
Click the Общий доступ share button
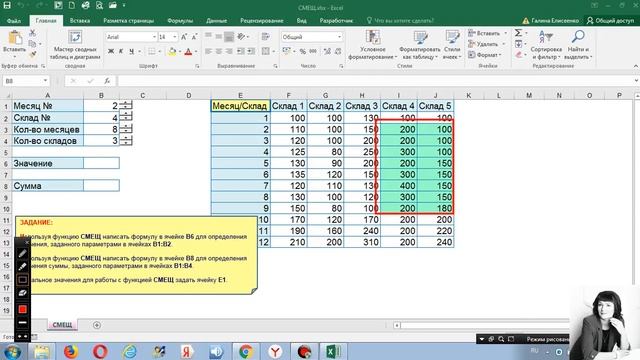pos(611,20)
